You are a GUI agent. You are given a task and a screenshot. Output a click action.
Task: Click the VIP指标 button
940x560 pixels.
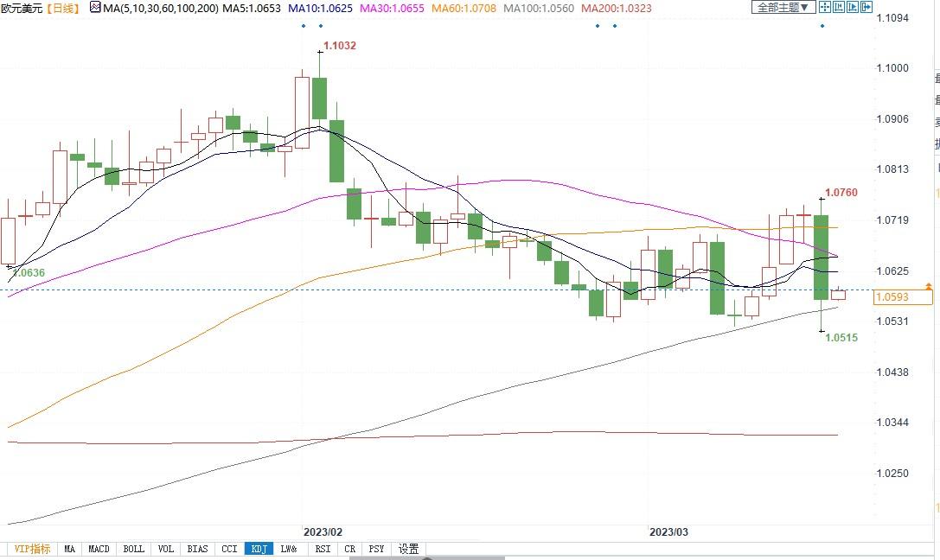pos(32,549)
